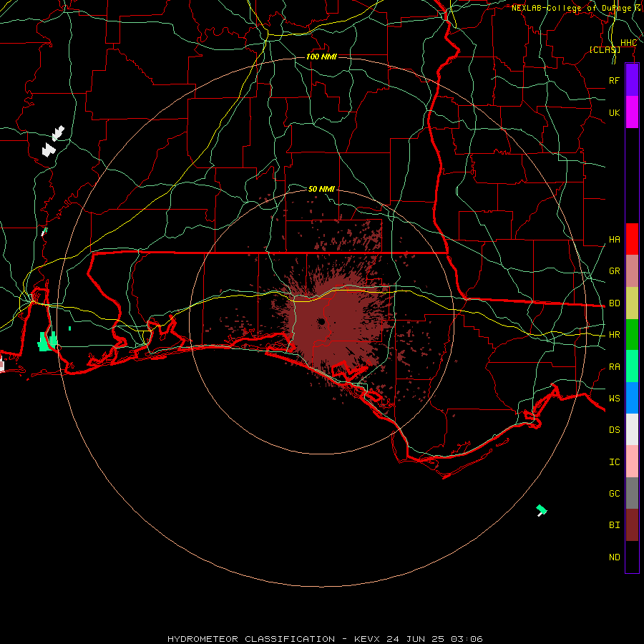Image resolution: width=644 pixels, height=644 pixels.
Task: Click the black radar site dot in brown echo
Action: coord(321,321)
